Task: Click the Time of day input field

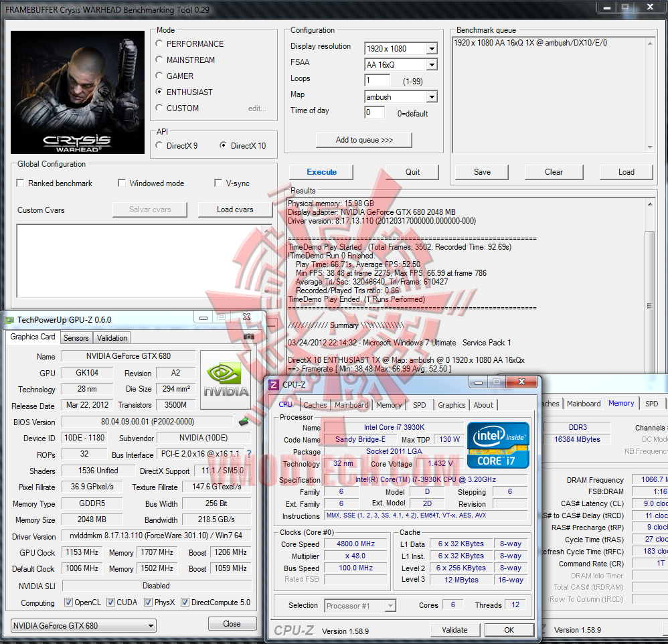Action: (375, 112)
